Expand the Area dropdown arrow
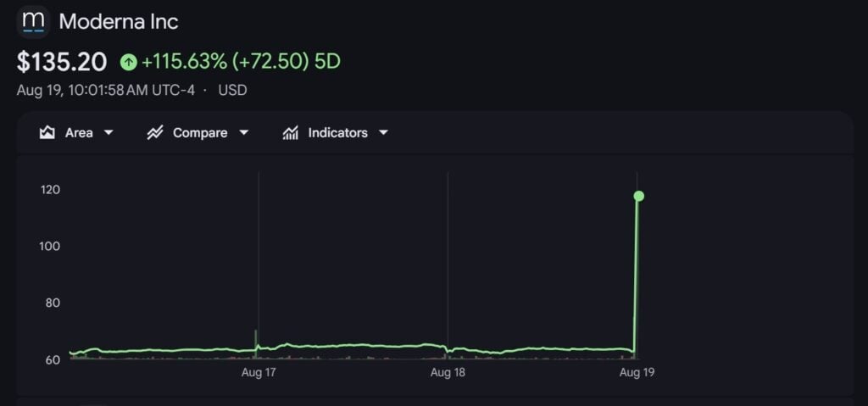This screenshot has height=406, width=868. click(108, 133)
